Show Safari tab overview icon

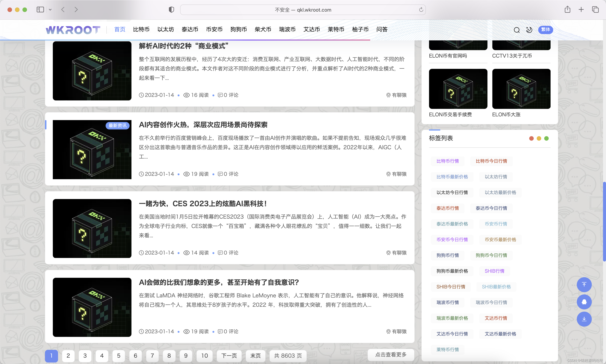595,10
